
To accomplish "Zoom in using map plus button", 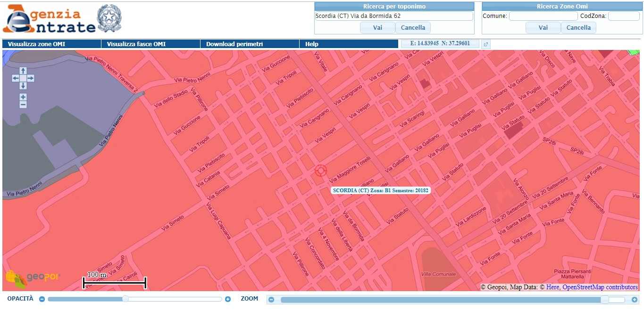I will click(x=23, y=97).
